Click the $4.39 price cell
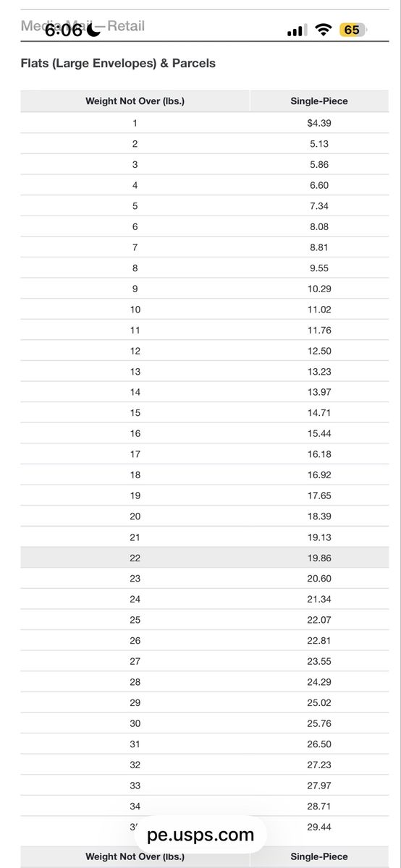The height and width of the screenshot is (868, 401). 319,123
